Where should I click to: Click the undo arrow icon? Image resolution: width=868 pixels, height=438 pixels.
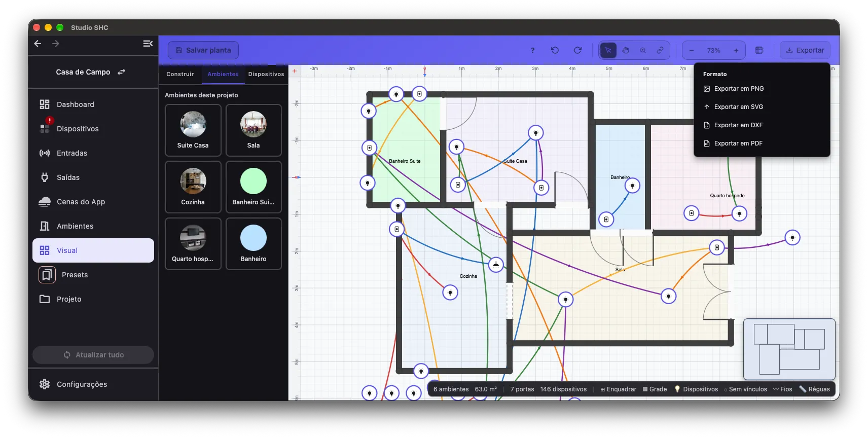pyautogui.click(x=555, y=50)
